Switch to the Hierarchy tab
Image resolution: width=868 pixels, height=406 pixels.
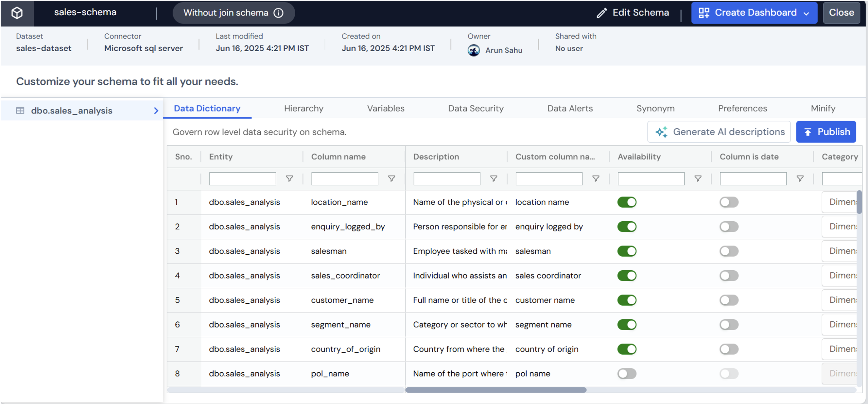point(303,108)
